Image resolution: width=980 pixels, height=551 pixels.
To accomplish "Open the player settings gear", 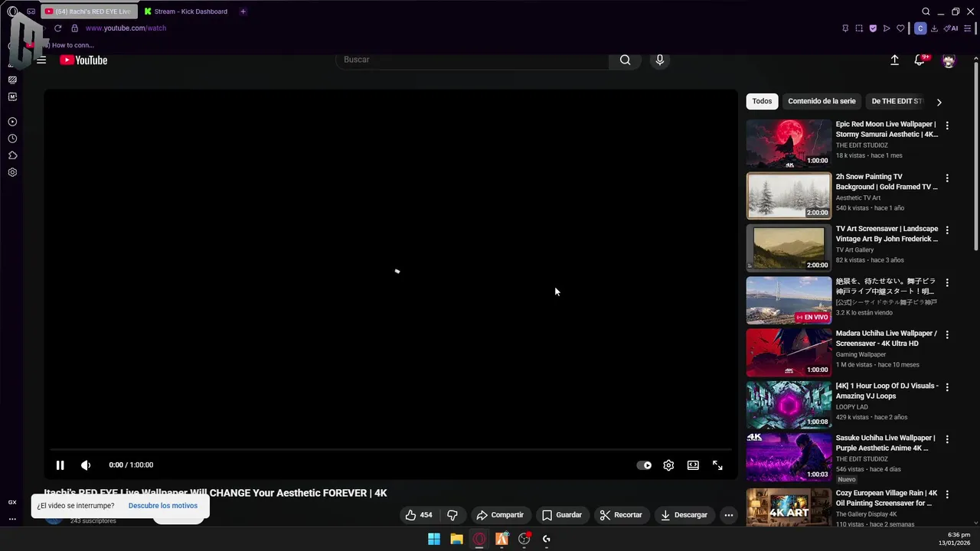I will [668, 465].
